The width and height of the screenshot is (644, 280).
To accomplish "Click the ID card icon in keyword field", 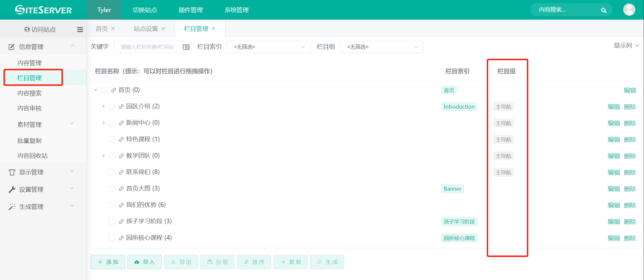I will pyautogui.click(x=186, y=47).
